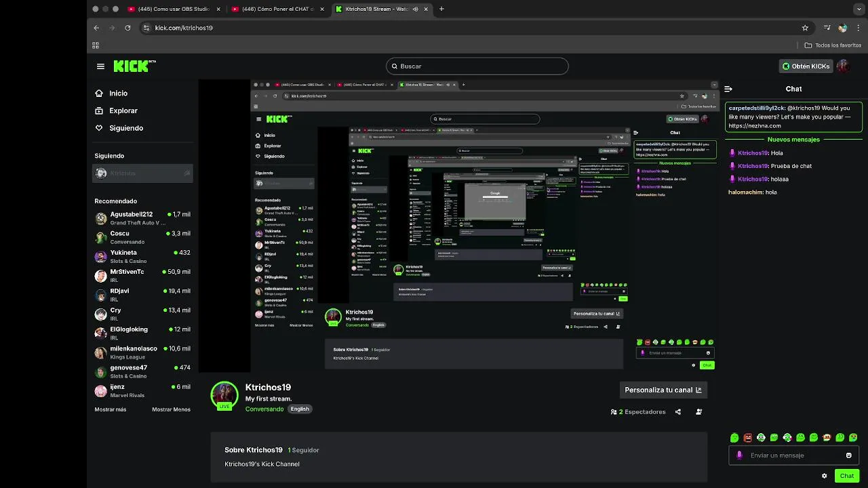Click the Ktrichos19 LIVE channel avatar
Screen dimensions: 868x488
[x=224, y=396]
